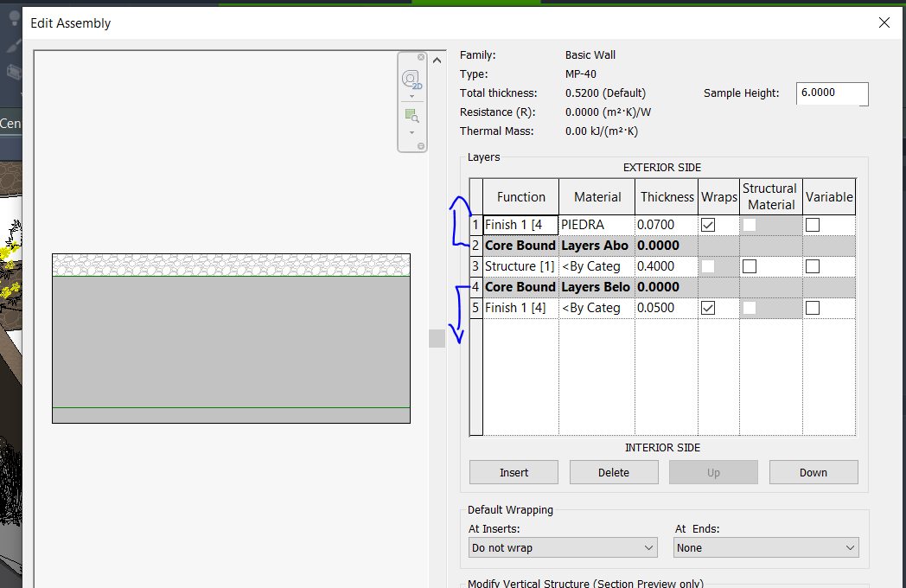Expand zoom tool options arrow on navigation bar

(412, 133)
